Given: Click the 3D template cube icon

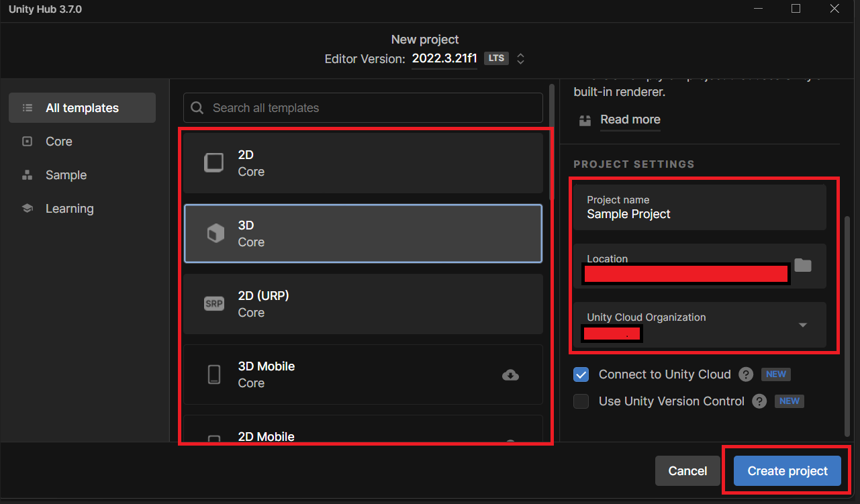Looking at the screenshot, I should [215, 234].
